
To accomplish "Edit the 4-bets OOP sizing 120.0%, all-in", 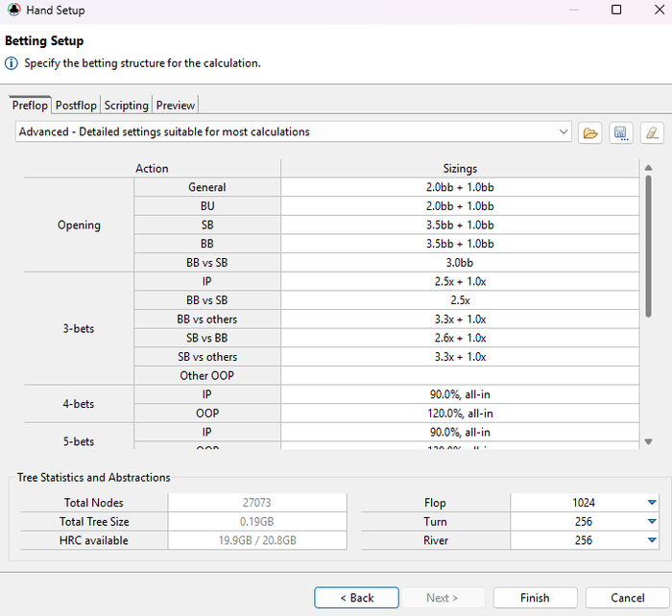I will [460, 414].
